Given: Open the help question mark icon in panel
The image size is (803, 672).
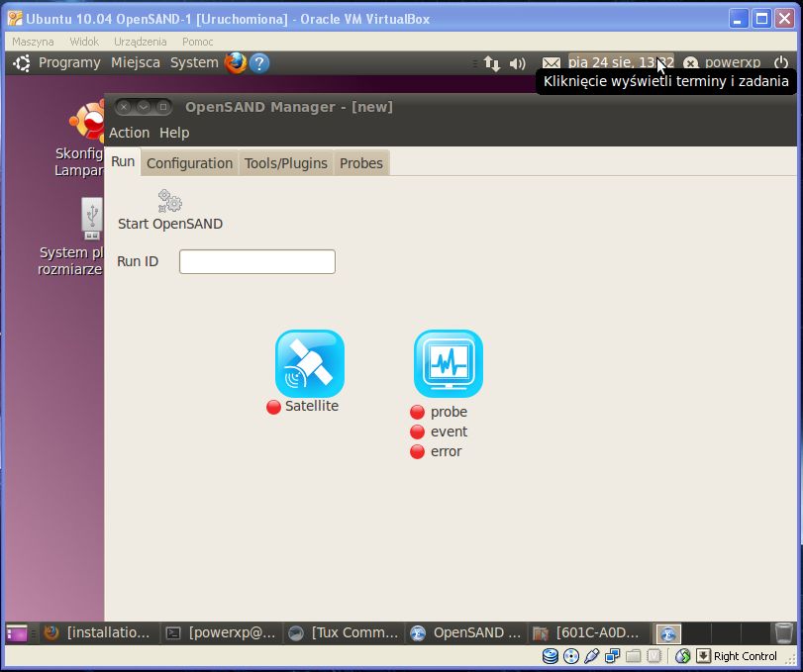Looking at the screenshot, I should (259, 63).
